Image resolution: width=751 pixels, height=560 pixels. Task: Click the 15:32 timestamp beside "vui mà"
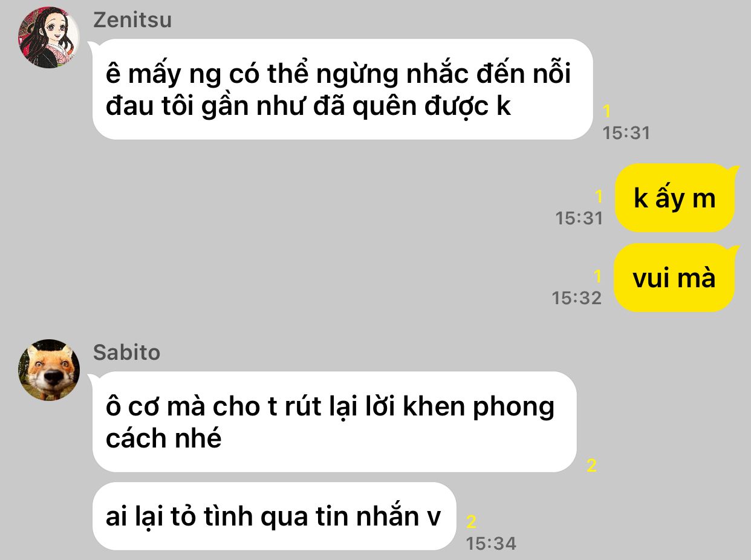[577, 298]
